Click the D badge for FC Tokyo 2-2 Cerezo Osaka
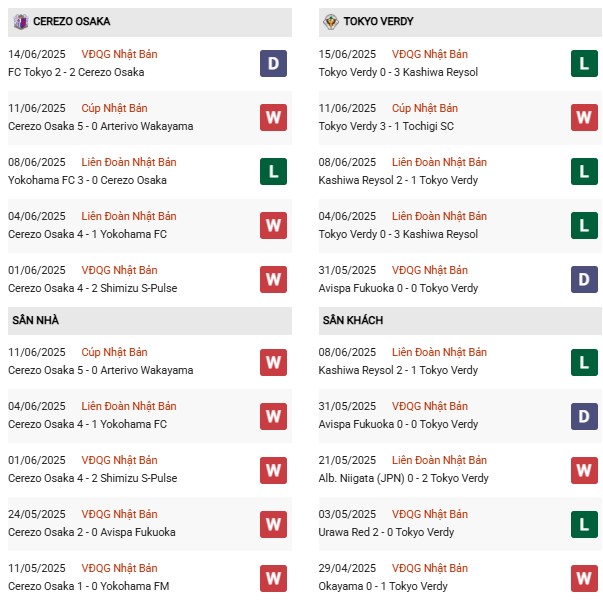Viewport: 603px width, 600px height. 273,63
